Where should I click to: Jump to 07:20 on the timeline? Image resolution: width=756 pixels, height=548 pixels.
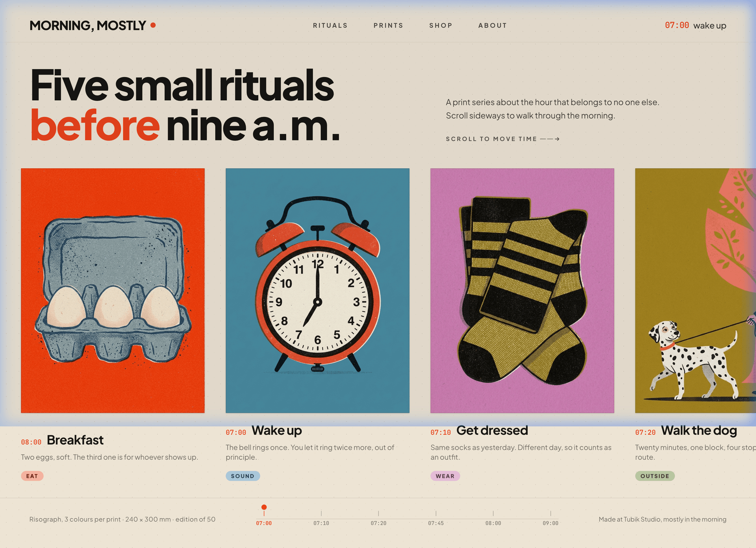[378, 523]
